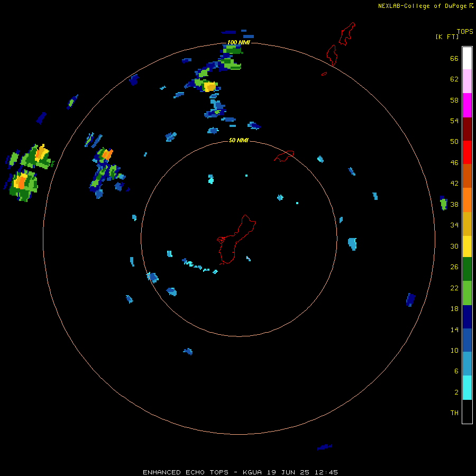Click the isolated green echo beyond the ring's east edge
Screen dimensions: 476x476
point(444,203)
